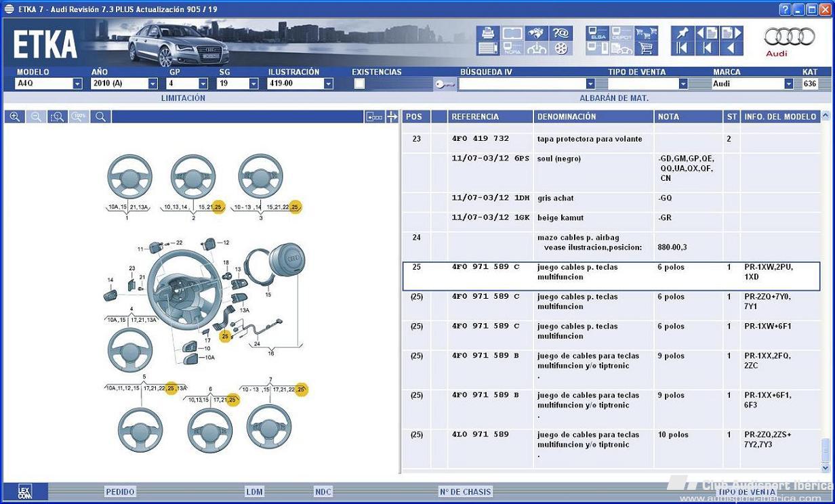Select the row with PR-1XW+6F1
Viewport: 835px width, 504px height.
coord(611,336)
